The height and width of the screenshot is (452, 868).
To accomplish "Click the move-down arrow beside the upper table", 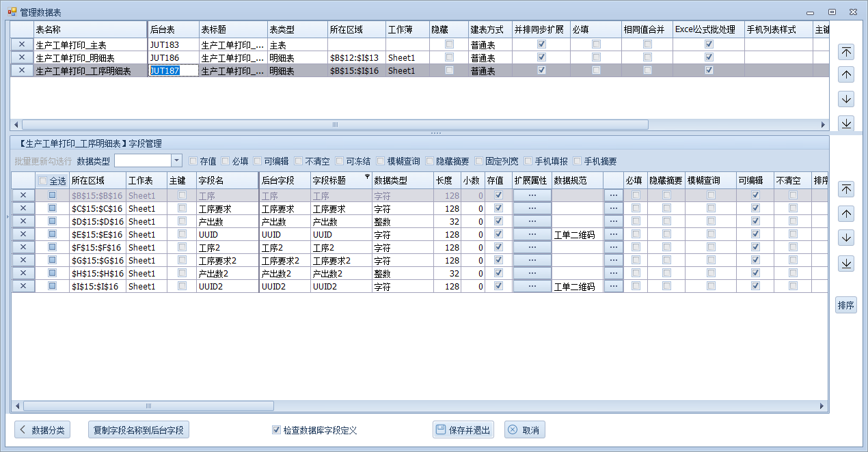I will (846, 99).
